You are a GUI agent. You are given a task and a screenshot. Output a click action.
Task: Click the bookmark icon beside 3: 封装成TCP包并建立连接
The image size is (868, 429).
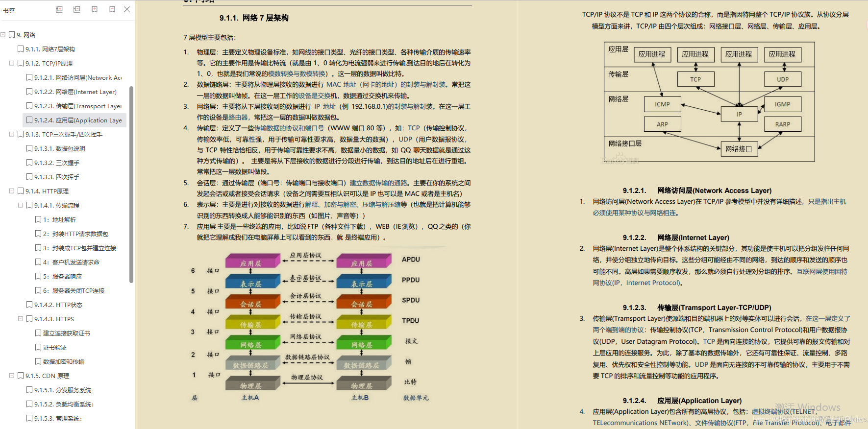[38, 248]
